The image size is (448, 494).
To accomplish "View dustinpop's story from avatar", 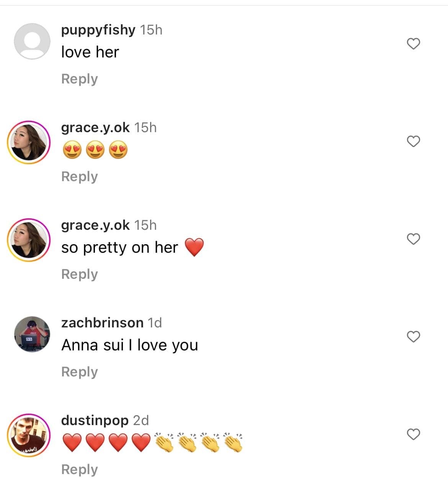I will 29,435.
